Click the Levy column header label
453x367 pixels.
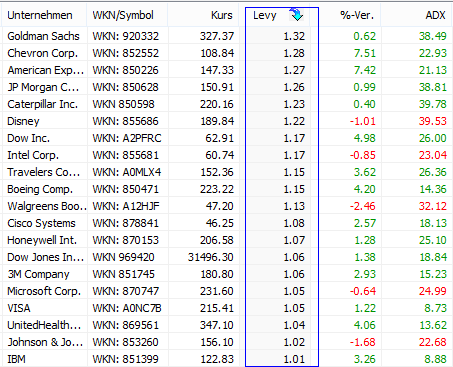pyautogui.click(x=265, y=15)
